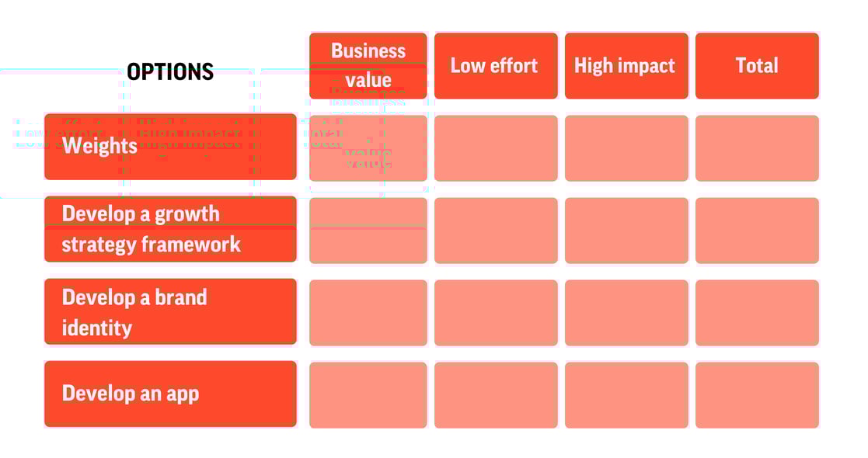Screen dimensions: 868x458
Task: Select the Weights cell under Total
Action: pyautogui.click(x=757, y=148)
